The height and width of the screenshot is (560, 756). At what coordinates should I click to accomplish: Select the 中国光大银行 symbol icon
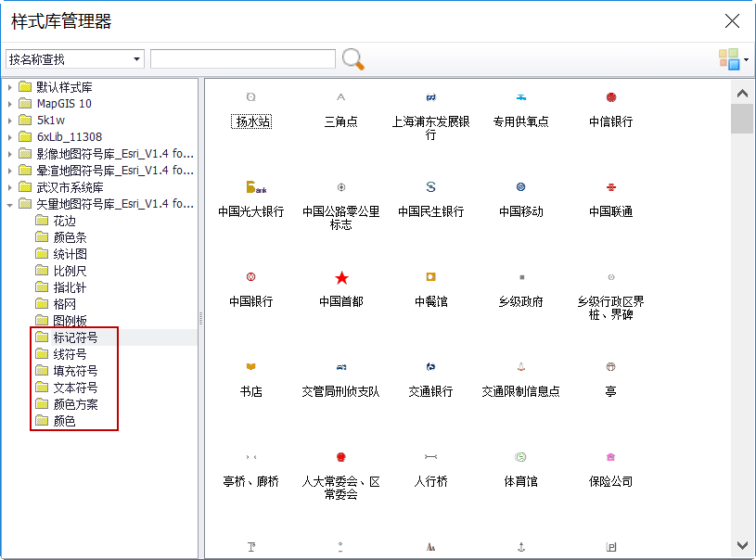pos(255,187)
